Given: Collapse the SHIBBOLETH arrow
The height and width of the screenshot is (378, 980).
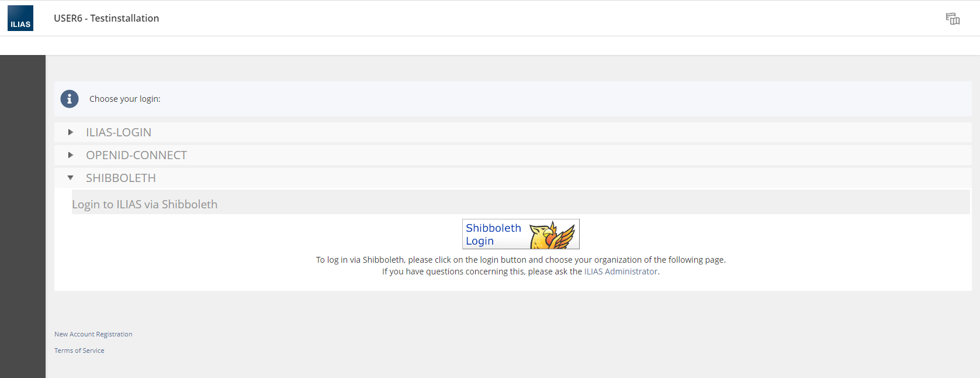Looking at the screenshot, I should [x=70, y=178].
